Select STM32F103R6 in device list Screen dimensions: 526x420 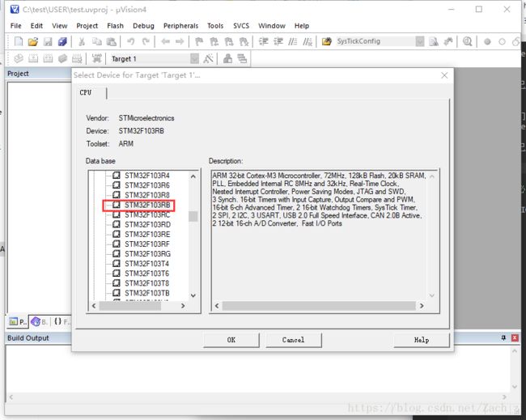[x=147, y=185]
